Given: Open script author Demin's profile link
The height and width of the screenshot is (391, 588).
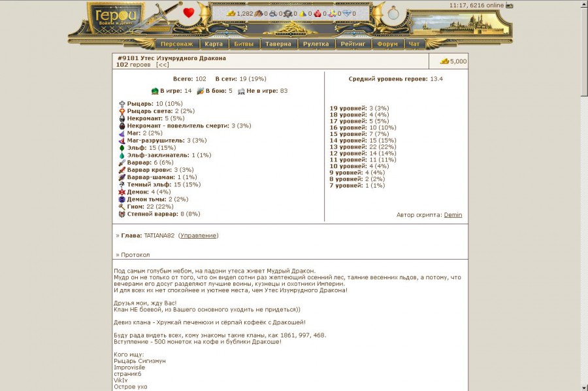Looking at the screenshot, I should 453,215.
